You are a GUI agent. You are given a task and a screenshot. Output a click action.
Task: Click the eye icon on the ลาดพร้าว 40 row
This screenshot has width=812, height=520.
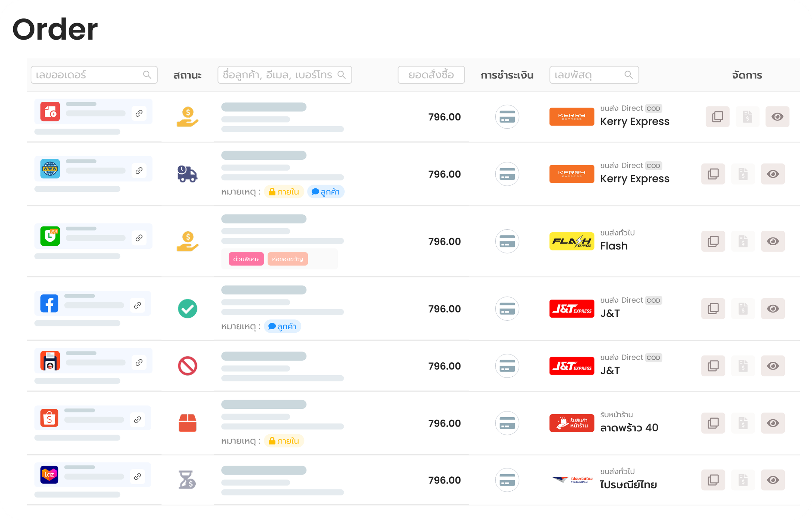click(x=772, y=423)
